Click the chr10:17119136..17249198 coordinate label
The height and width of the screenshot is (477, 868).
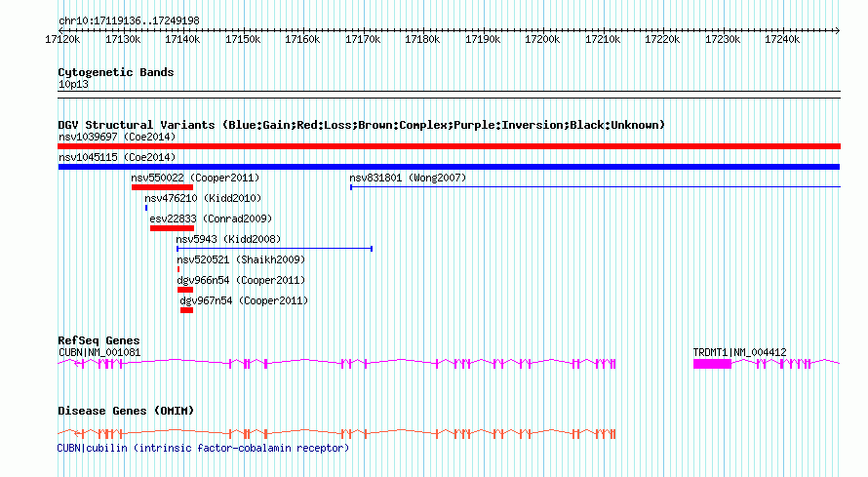point(129,21)
